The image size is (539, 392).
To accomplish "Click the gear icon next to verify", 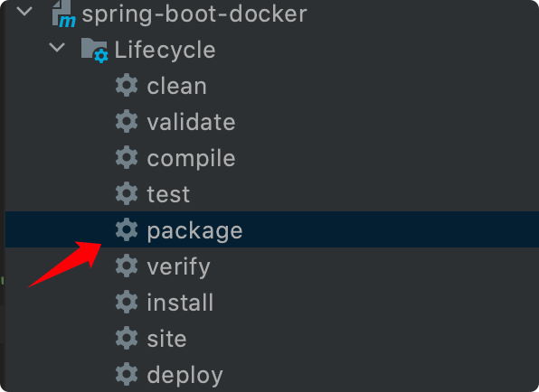I will pos(127,266).
